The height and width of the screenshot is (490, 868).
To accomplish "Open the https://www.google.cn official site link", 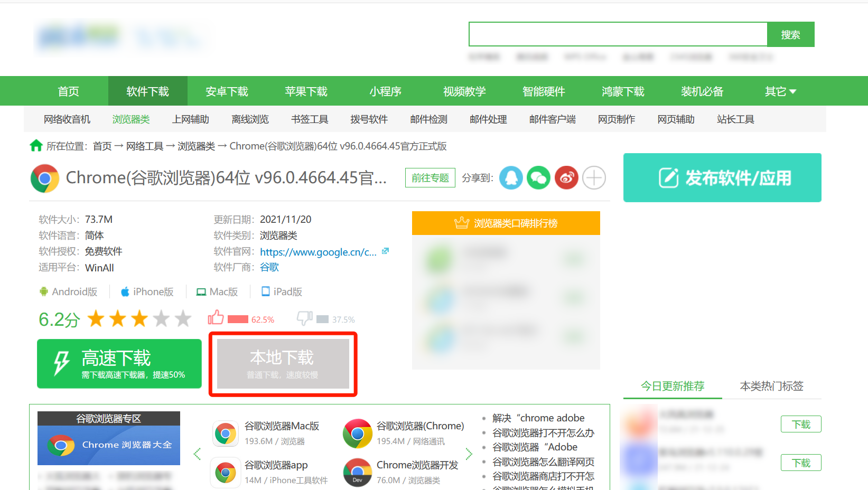I will point(318,252).
